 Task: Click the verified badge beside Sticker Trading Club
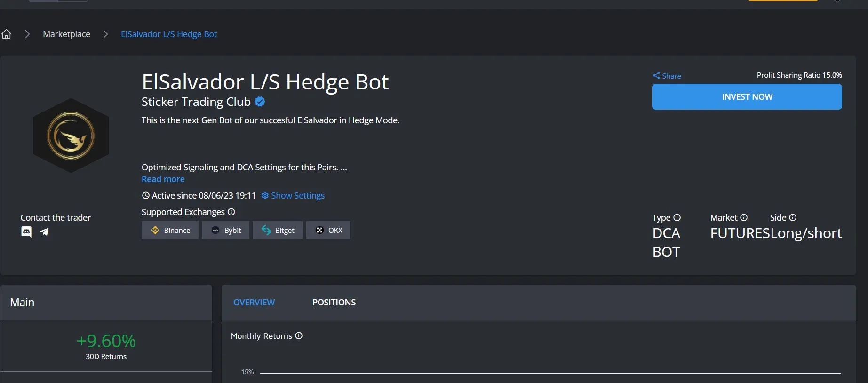pos(260,101)
